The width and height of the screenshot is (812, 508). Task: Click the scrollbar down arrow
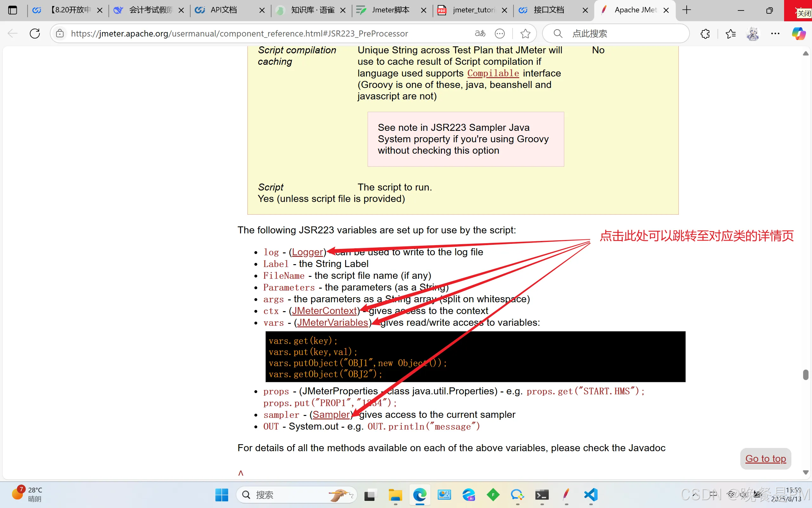coord(806,472)
